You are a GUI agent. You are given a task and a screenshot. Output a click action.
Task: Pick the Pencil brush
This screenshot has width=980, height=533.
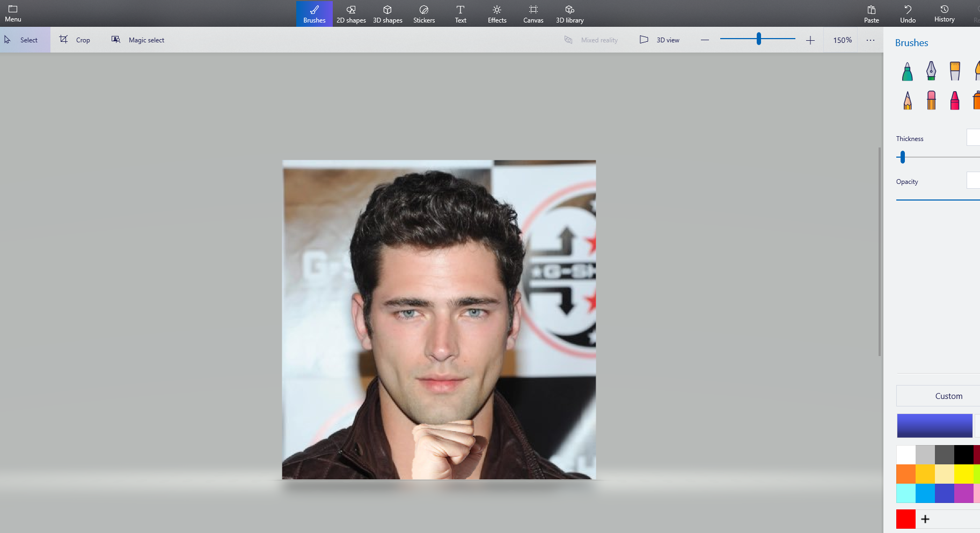pyautogui.click(x=907, y=100)
